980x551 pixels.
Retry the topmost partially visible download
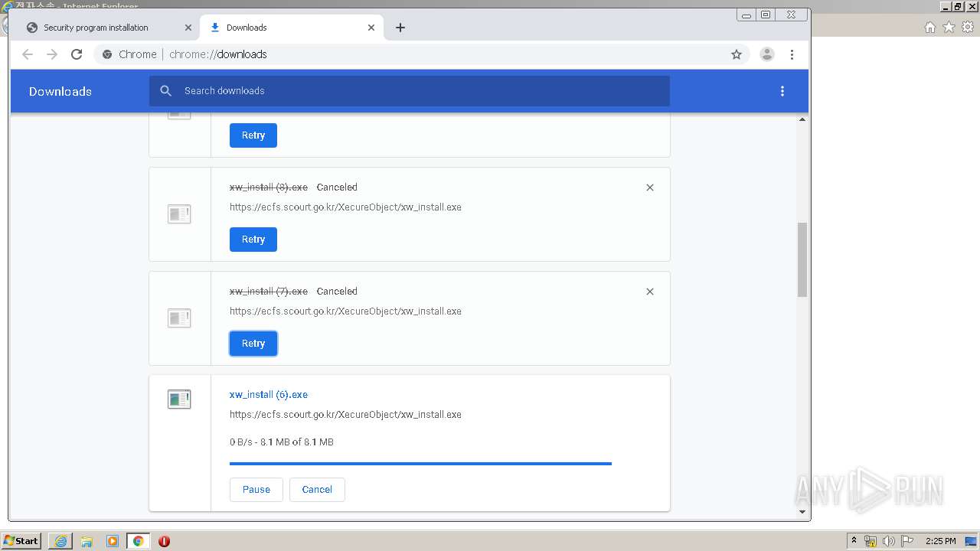[x=253, y=135]
